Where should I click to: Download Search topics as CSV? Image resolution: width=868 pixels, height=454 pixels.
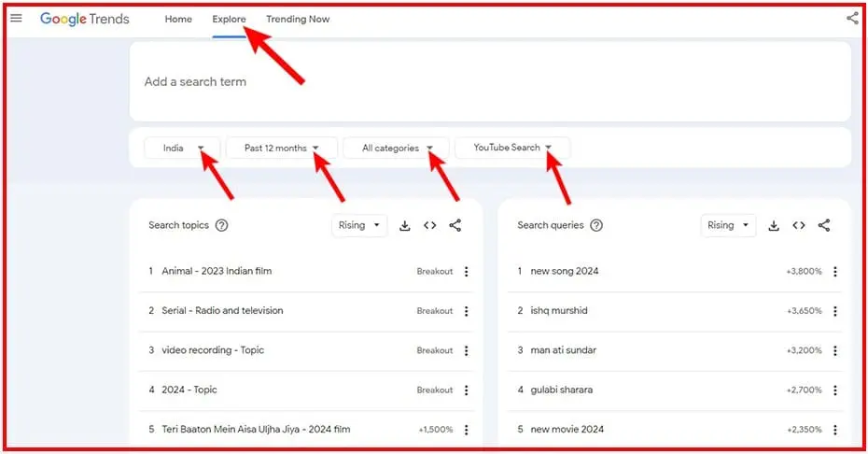[405, 226]
